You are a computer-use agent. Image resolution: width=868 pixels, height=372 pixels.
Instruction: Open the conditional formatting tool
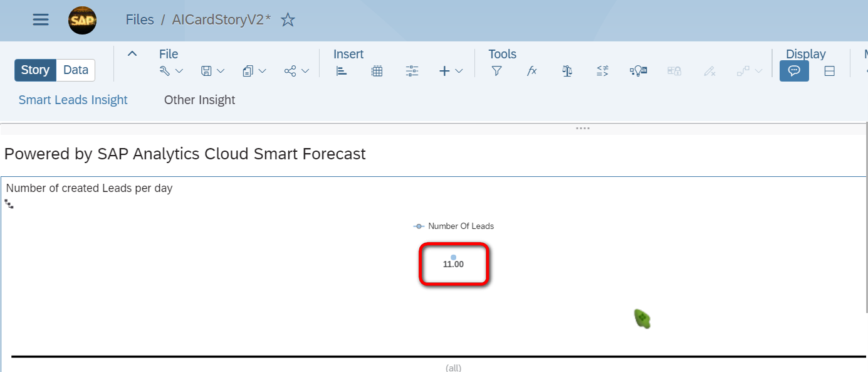(602, 72)
